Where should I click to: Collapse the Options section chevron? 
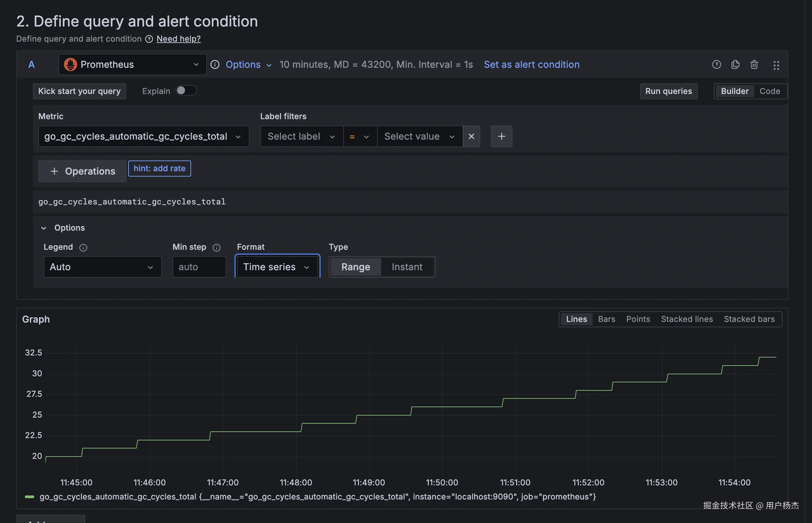43,228
